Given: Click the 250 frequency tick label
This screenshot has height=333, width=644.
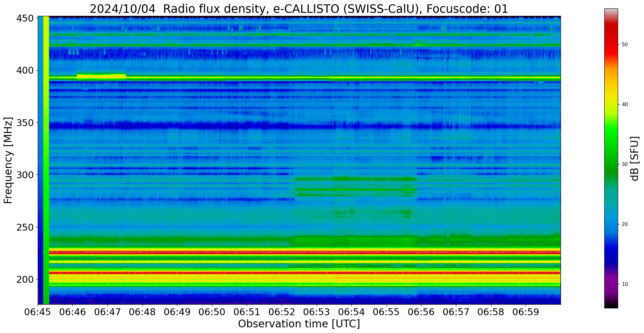Looking at the screenshot, I should pyautogui.click(x=25, y=227).
